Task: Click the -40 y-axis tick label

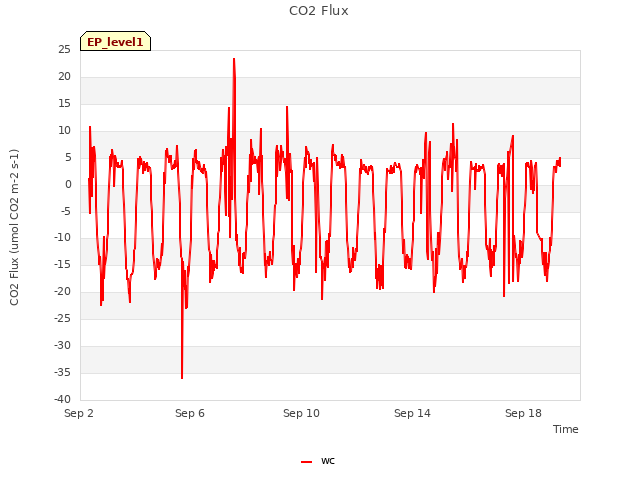Action: (x=62, y=399)
